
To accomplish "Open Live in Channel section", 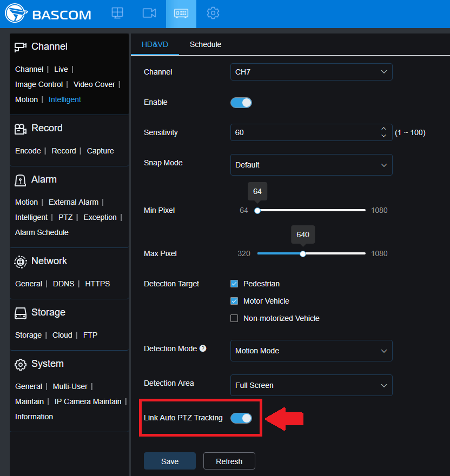I will pos(61,69).
